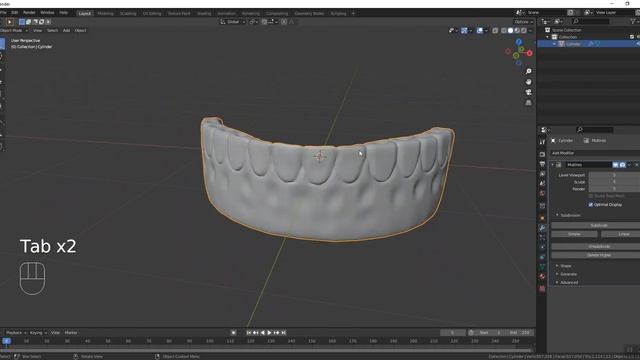
Task: Click the new scene icon beside Scene field
Action: [571, 12]
